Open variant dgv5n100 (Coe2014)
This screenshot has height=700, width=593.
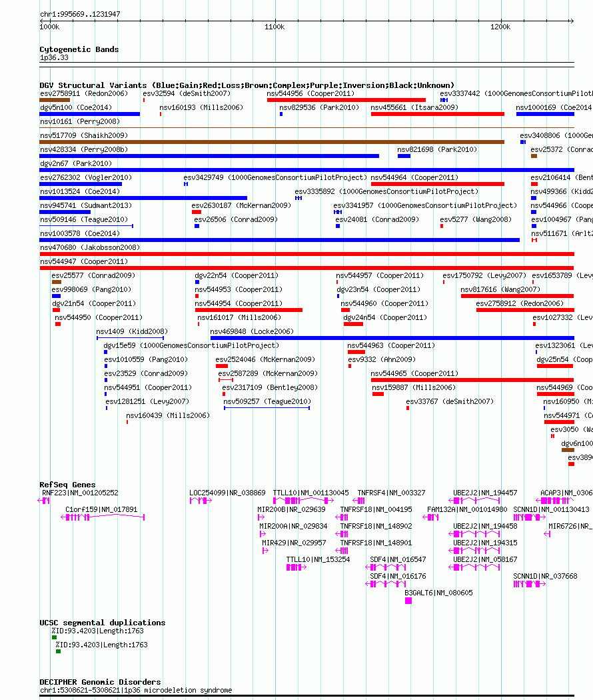76,107
